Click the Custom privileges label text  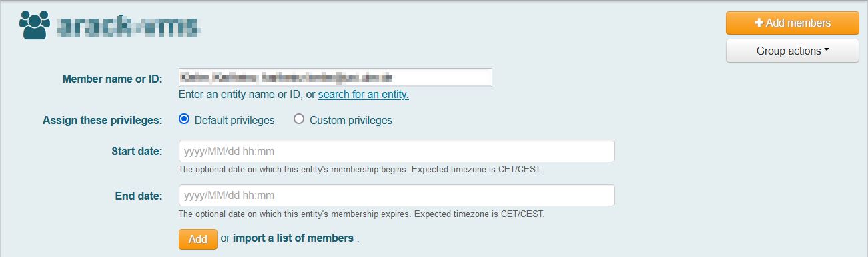tap(351, 121)
